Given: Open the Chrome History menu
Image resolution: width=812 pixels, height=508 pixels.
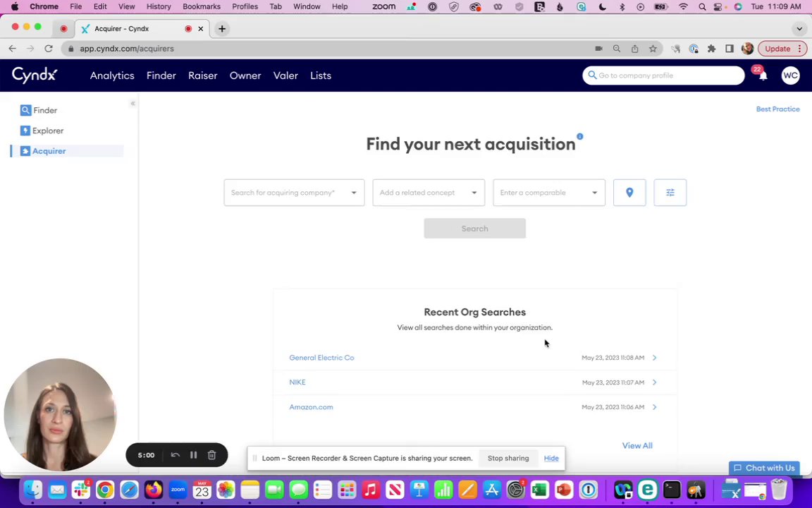Looking at the screenshot, I should tap(159, 7).
